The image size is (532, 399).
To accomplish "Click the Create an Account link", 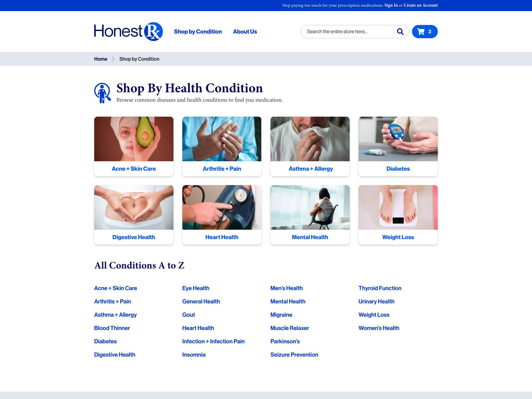I will coord(420,6).
